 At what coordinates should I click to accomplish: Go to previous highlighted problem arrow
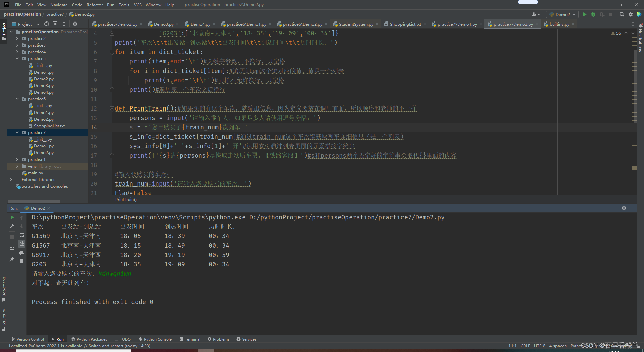[626, 33]
